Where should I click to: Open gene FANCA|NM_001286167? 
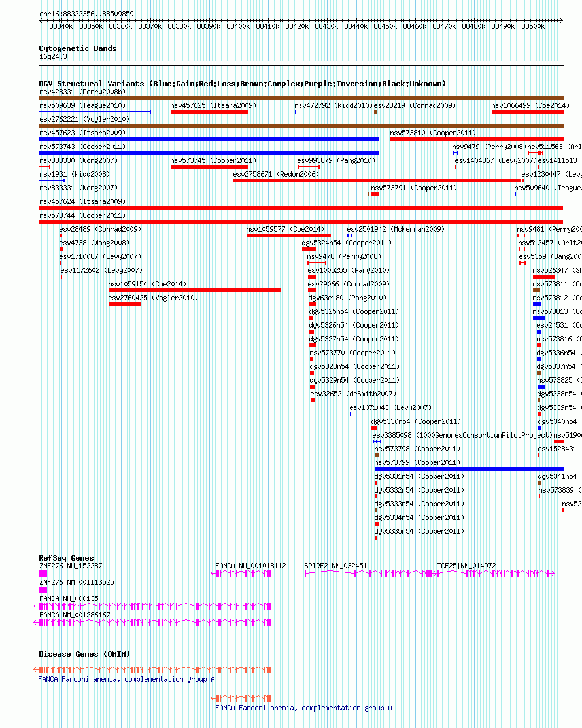tap(75, 615)
